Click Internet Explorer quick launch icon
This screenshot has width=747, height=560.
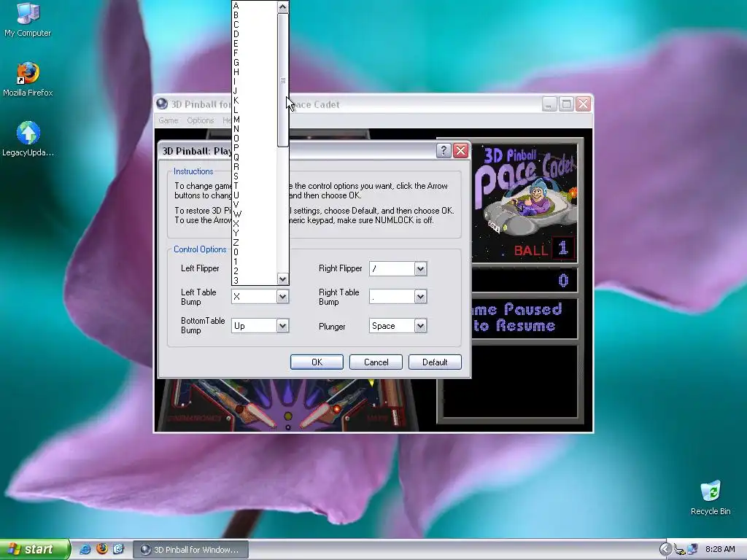[85, 549]
